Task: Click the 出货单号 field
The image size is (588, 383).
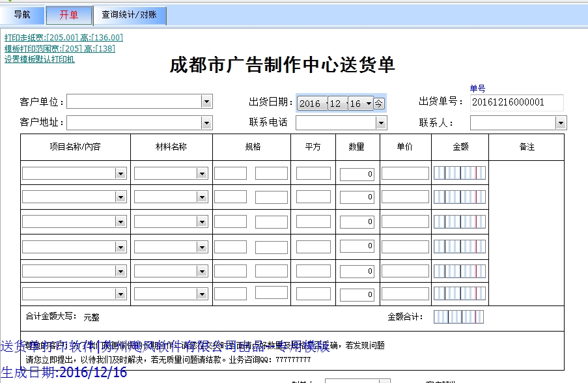Action: tap(516, 102)
